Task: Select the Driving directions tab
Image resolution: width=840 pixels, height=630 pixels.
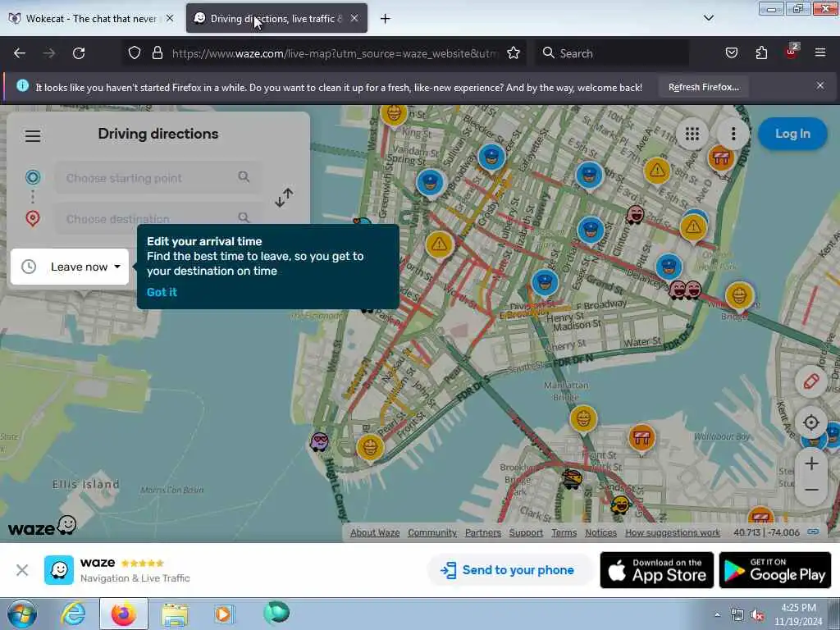Action: pyautogui.click(x=276, y=18)
